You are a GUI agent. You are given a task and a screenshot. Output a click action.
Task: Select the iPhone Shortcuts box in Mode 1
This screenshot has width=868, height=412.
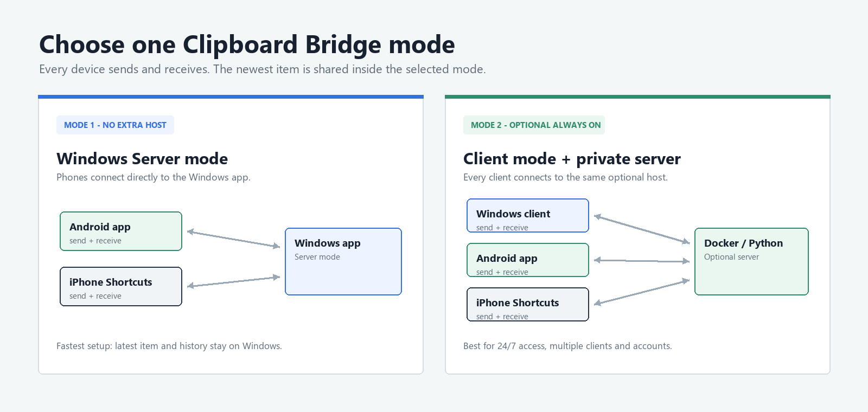(x=121, y=287)
